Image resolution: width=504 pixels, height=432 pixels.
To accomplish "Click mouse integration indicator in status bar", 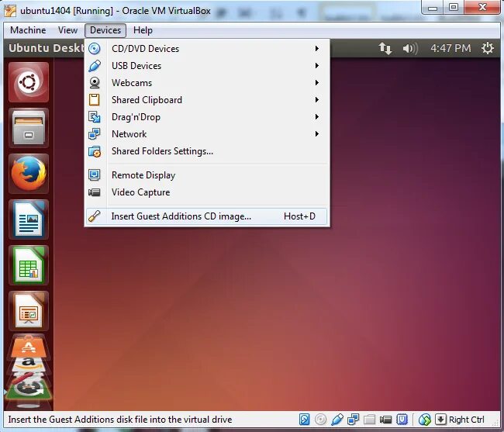I will tap(425, 419).
